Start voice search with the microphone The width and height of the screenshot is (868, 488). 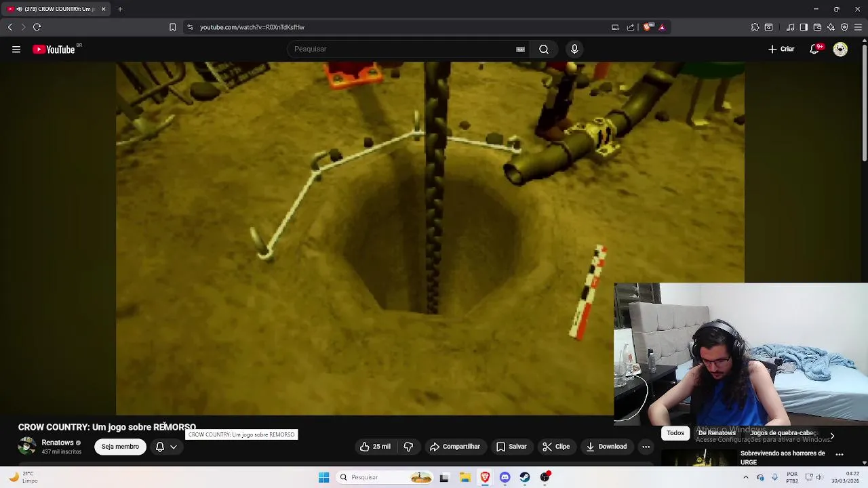574,49
